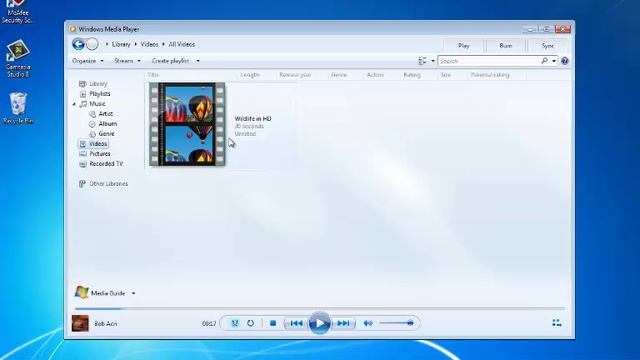Click the Recorded TV icon in the sidebar
This screenshot has width=640, height=360.
pos(83,164)
